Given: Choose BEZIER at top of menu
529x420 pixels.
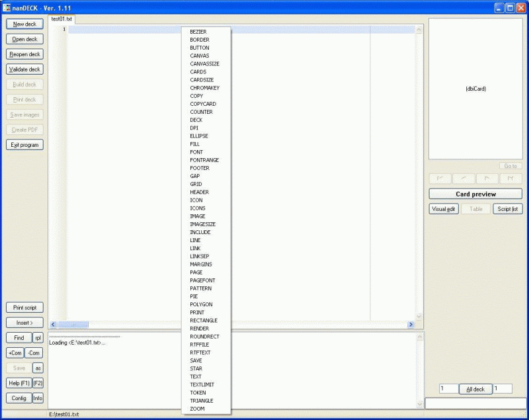Looking at the screenshot, I should [x=198, y=32].
